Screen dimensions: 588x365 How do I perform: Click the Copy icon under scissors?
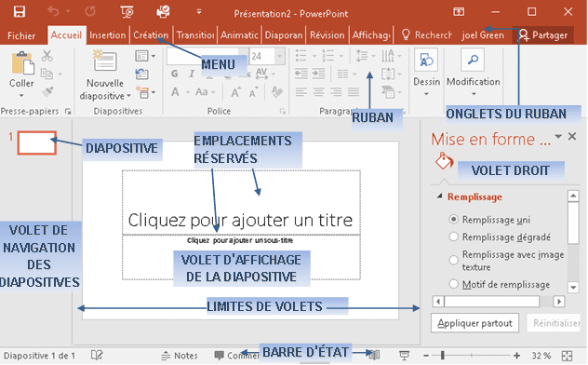[x=47, y=74]
